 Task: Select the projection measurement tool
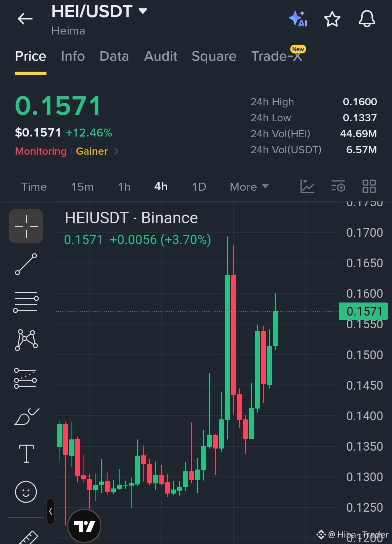[25, 378]
